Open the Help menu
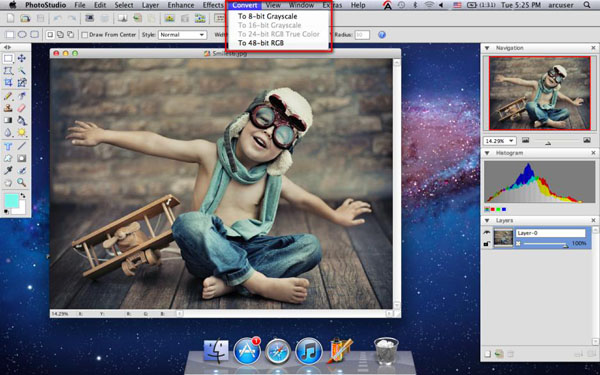600x375 pixels. (358, 5)
